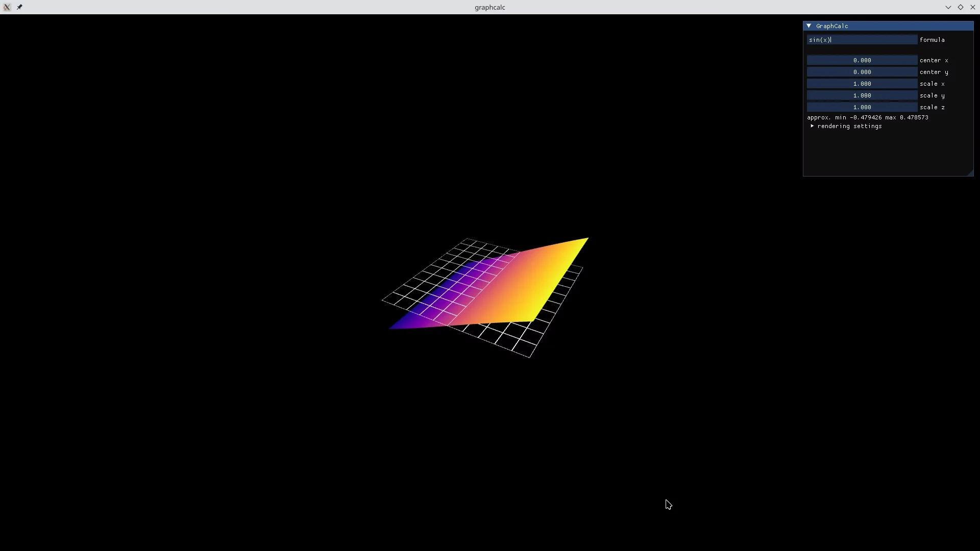Adjust the center x slider
Viewport: 980px width, 551px height.
[862, 60]
